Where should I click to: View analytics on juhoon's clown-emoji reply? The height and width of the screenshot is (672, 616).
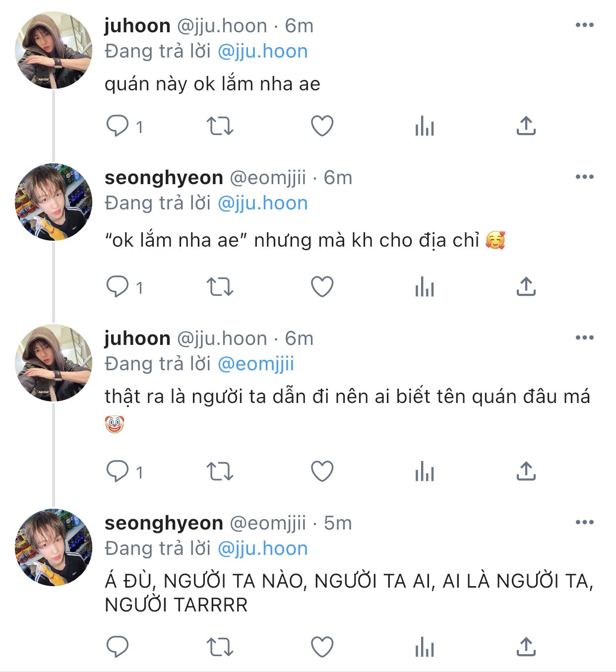[x=425, y=471]
